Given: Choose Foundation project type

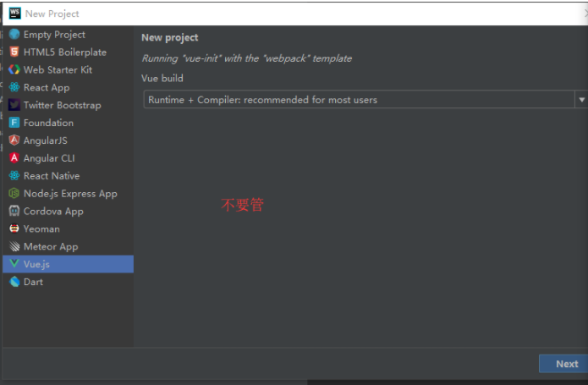Looking at the screenshot, I should [68, 122].
